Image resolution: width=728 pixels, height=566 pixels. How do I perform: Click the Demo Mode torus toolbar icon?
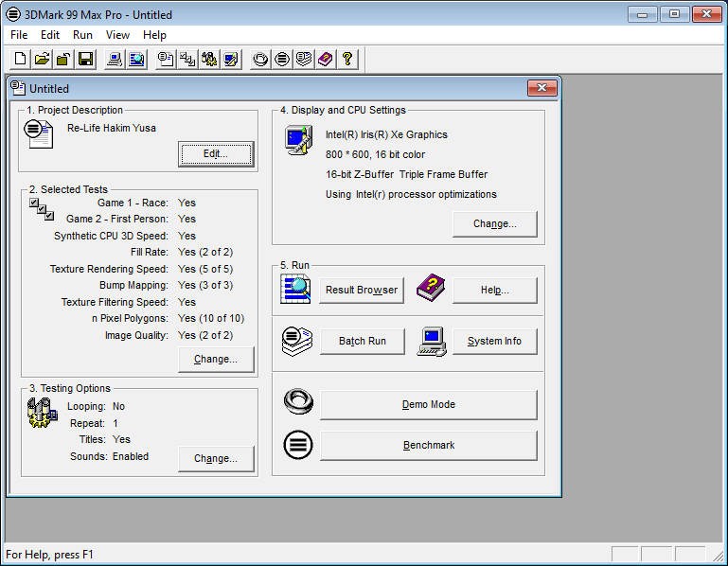(x=260, y=59)
